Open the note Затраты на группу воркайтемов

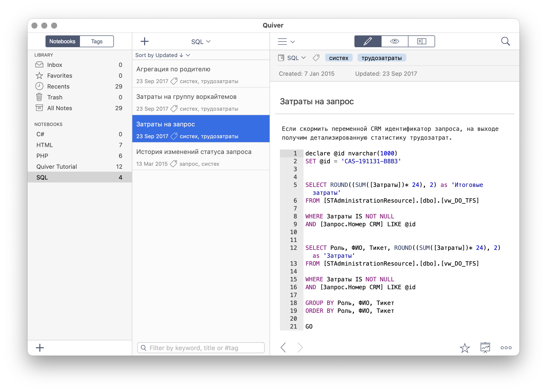201,101
